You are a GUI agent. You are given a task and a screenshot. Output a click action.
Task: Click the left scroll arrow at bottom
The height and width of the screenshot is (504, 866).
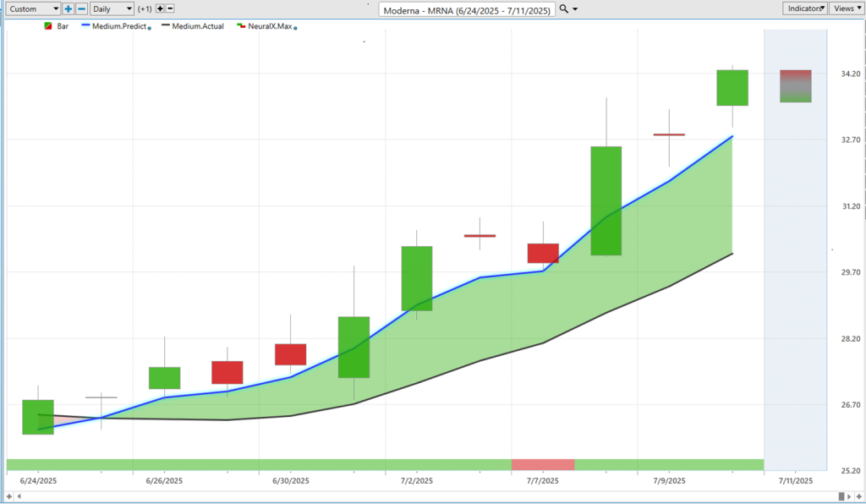click(x=19, y=497)
